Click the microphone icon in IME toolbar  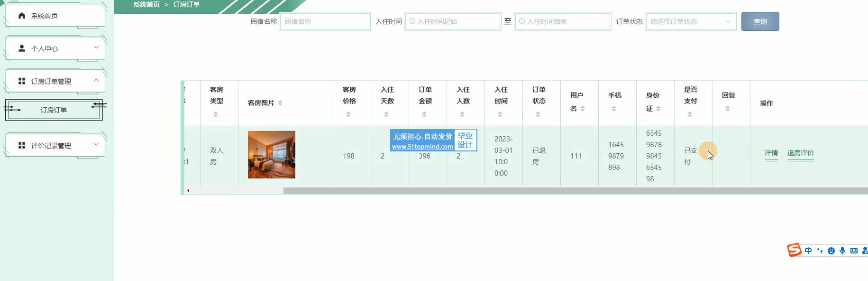842,251
